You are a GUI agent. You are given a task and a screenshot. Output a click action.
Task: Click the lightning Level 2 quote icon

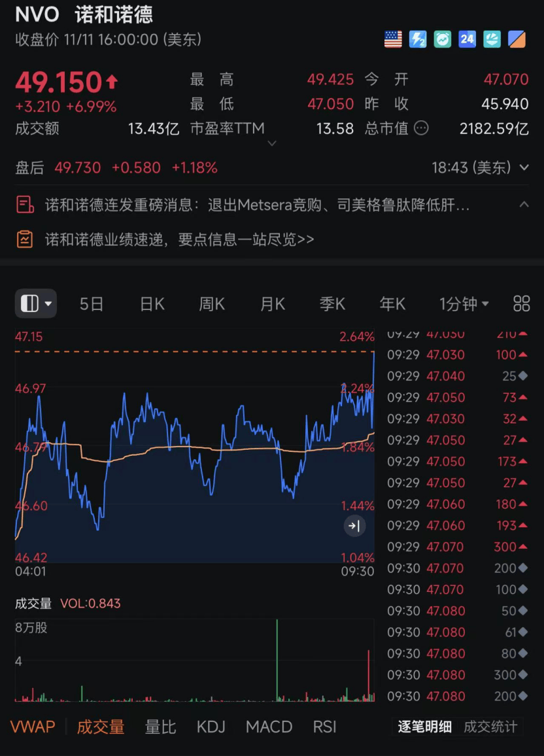click(x=418, y=39)
